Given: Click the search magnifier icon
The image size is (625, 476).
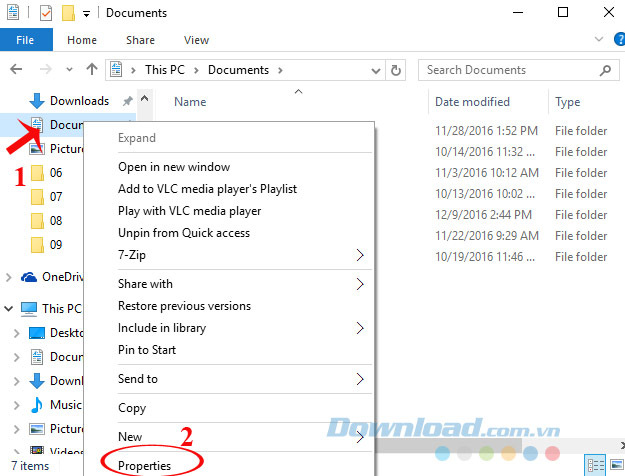Looking at the screenshot, I should [x=605, y=70].
